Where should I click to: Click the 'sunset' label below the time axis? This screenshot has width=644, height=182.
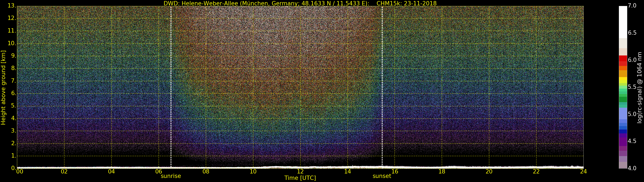[x=382, y=176]
